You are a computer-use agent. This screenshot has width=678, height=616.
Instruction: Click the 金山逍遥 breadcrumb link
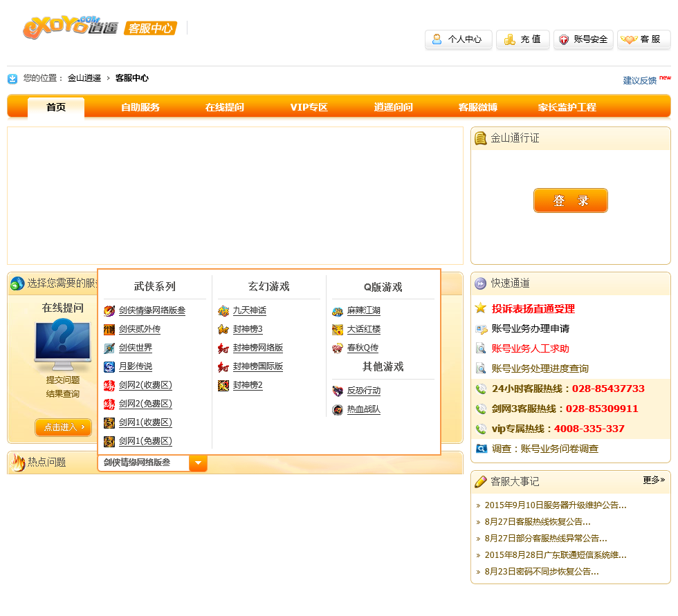pos(84,78)
